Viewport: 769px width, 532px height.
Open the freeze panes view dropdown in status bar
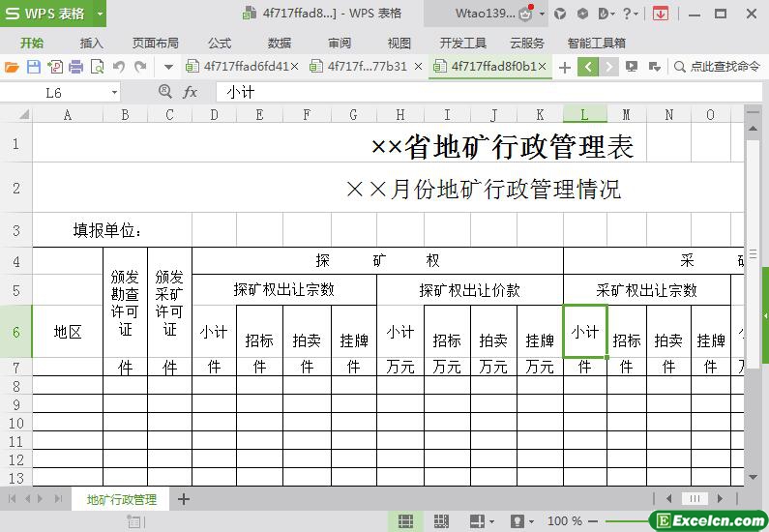482,521
